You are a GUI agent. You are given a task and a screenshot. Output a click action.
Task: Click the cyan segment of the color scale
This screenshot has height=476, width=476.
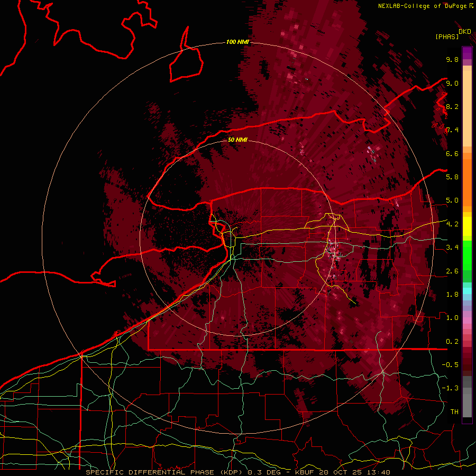(x=467, y=291)
